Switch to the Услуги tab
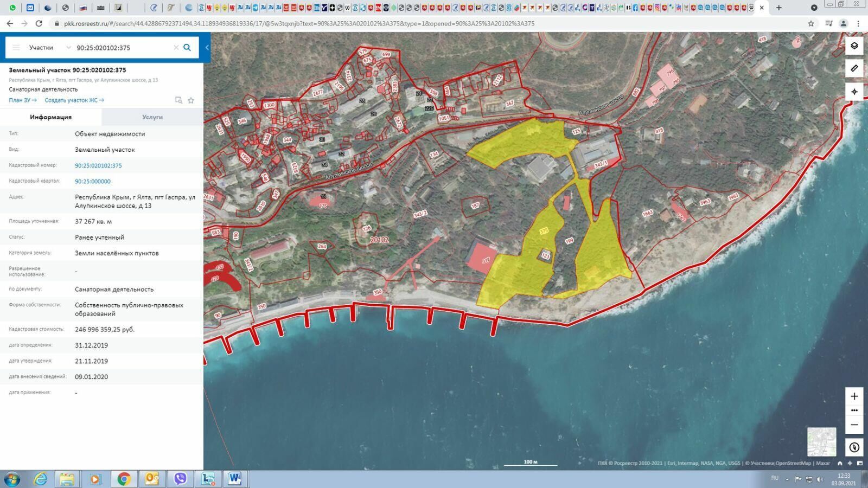The image size is (868, 488). (x=152, y=117)
